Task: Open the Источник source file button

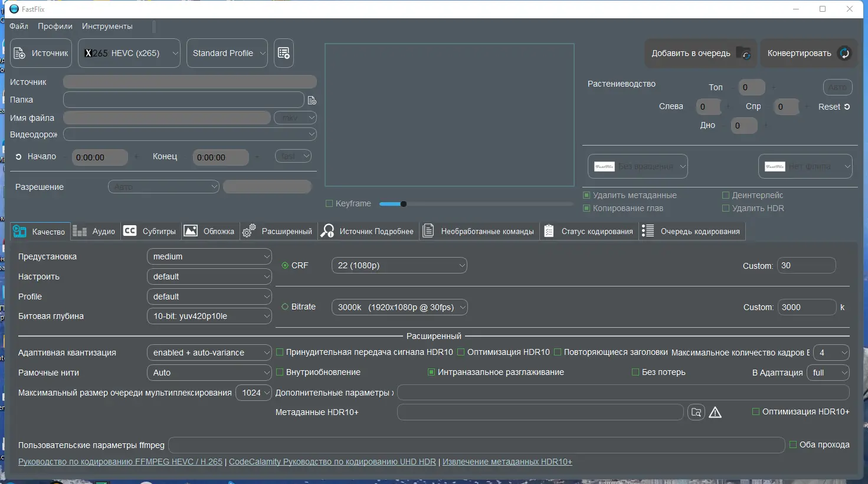Action: click(x=41, y=53)
